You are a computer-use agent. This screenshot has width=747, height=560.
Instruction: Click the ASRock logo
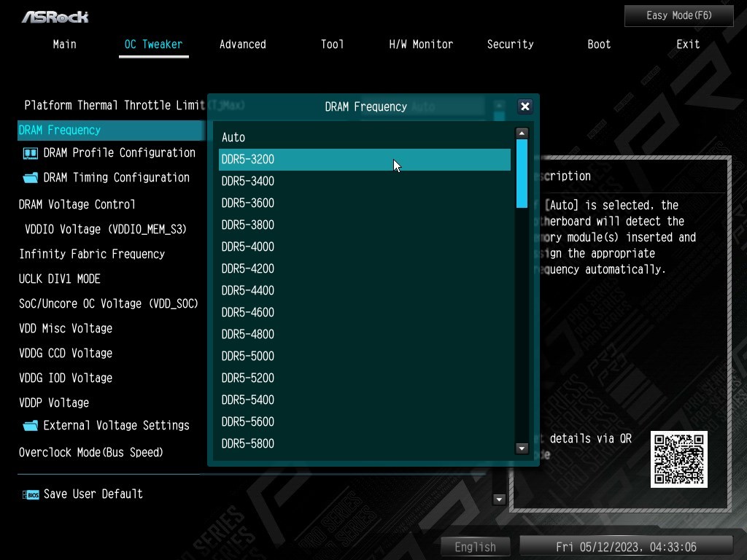55,16
